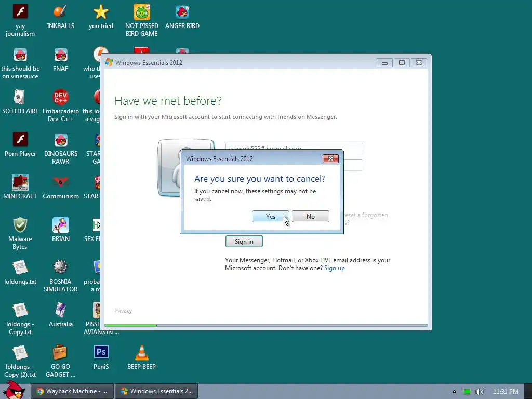Close the Windows Essentials 2012 main window
This screenshot has width=532, height=399.
tap(419, 63)
